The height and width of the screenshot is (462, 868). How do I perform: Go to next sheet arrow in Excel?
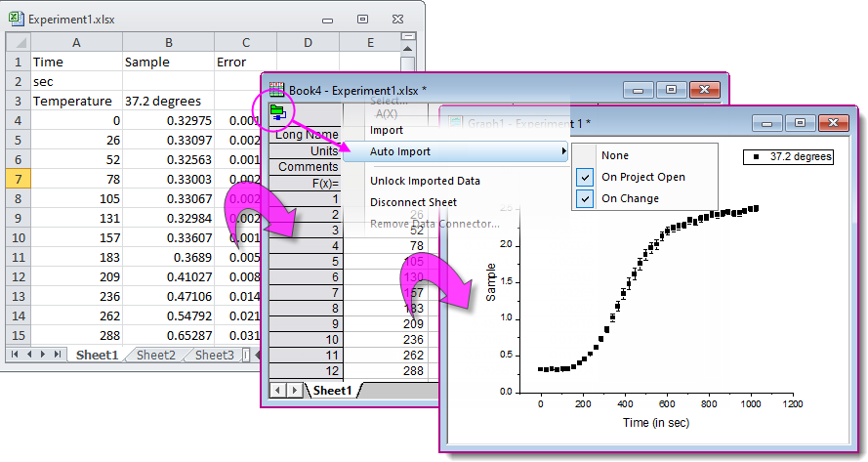click(43, 354)
